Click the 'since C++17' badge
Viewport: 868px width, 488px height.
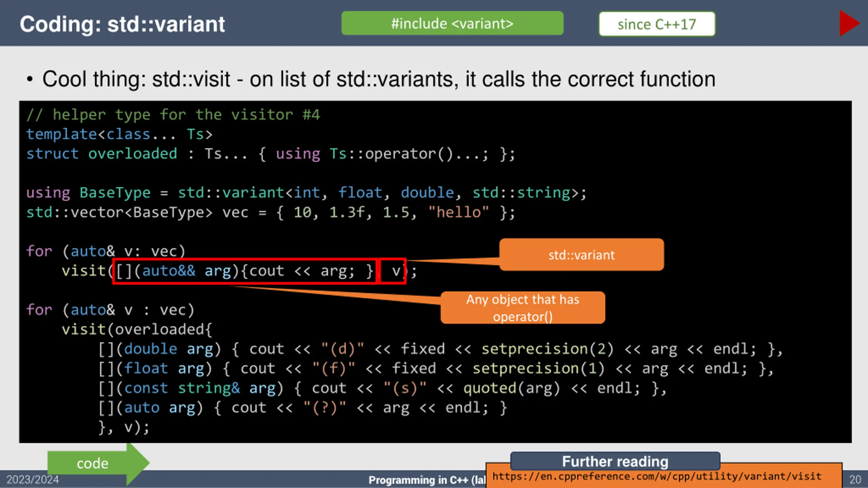657,24
